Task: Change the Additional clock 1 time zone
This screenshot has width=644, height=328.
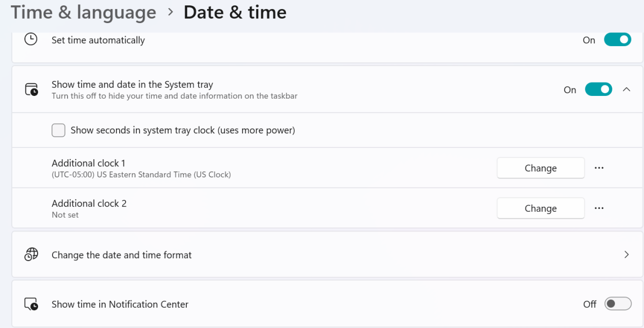Action: [540, 168]
